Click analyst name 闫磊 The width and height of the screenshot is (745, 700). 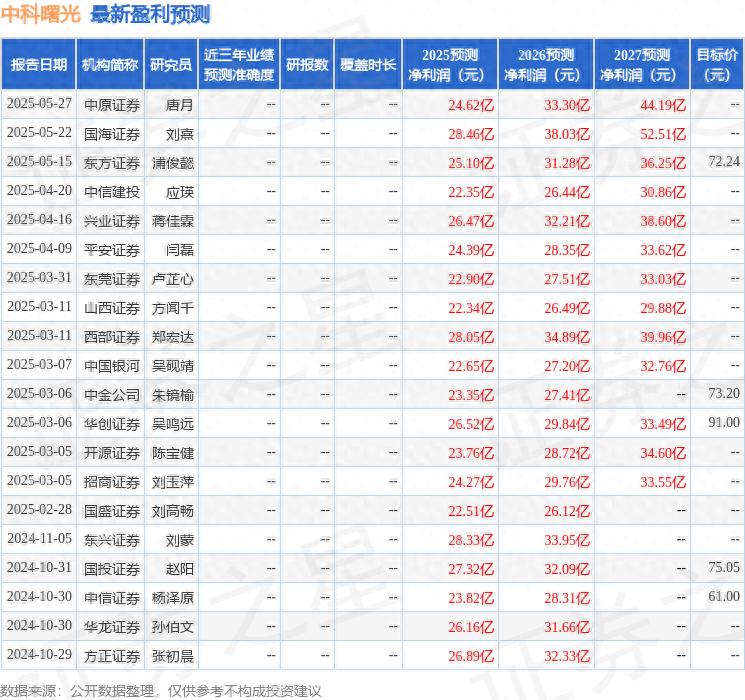point(180,250)
